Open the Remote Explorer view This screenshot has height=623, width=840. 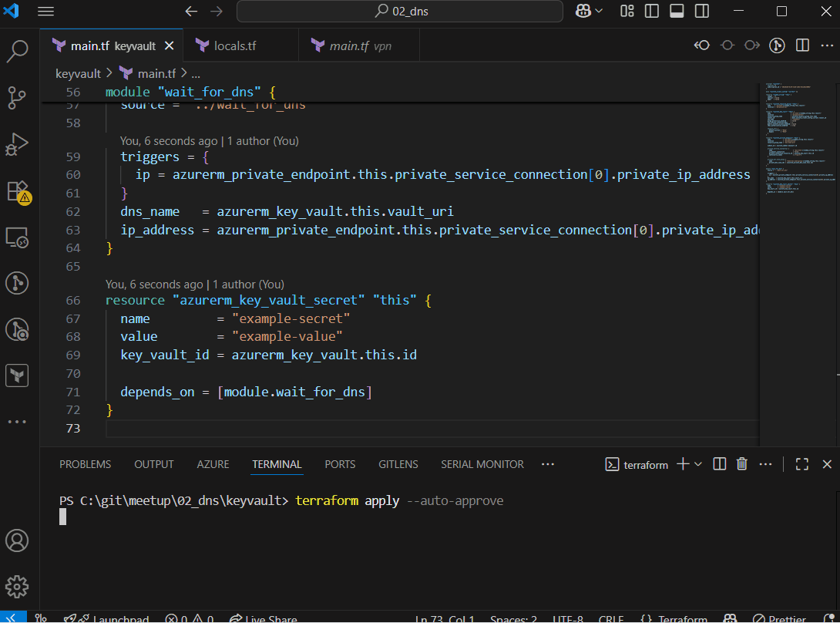tap(17, 237)
